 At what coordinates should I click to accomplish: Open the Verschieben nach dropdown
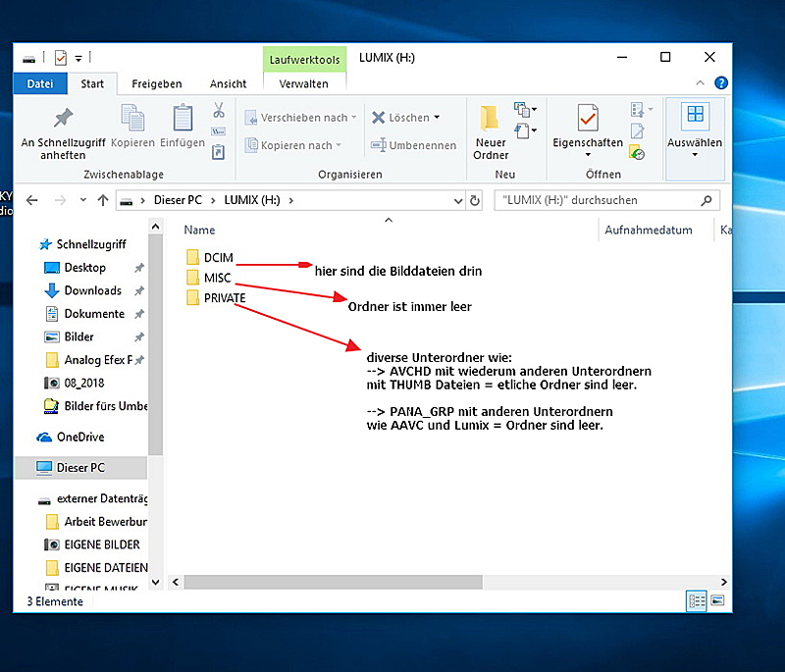click(301, 118)
